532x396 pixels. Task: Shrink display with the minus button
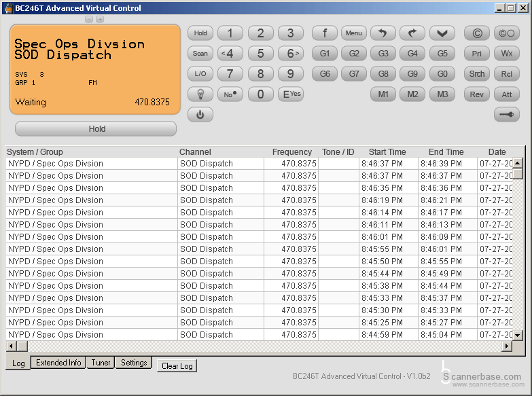tap(89, 20)
